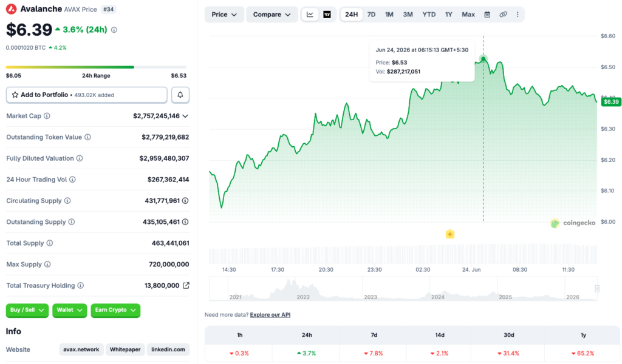622x364 pixels.
Task: Click the #34 rank badge
Action: pos(108,9)
